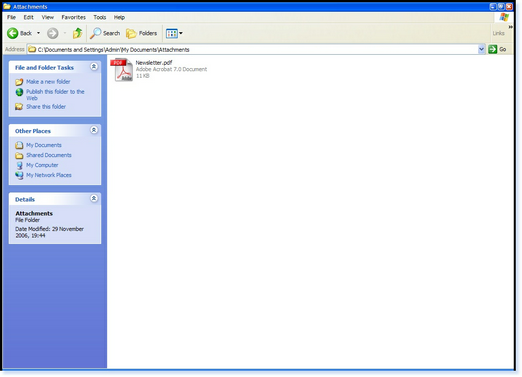The width and height of the screenshot is (522, 377).
Task: Open the Favorites menu
Action: coord(73,17)
